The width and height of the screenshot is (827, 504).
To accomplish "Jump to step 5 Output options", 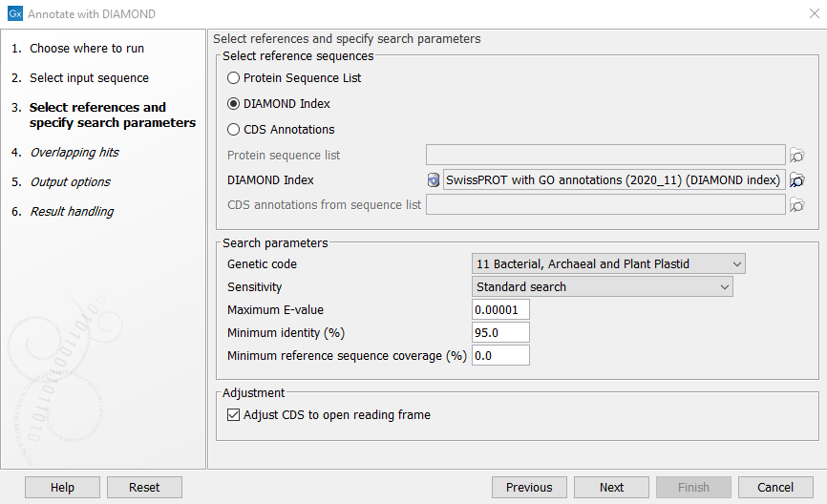I will (70, 182).
